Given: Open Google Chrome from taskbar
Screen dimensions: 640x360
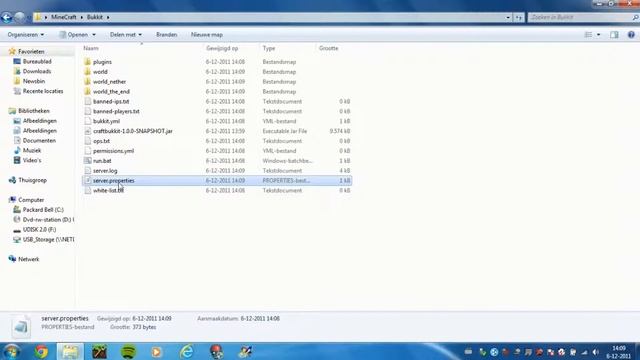Looking at the screenshot, I should [41, 351].
